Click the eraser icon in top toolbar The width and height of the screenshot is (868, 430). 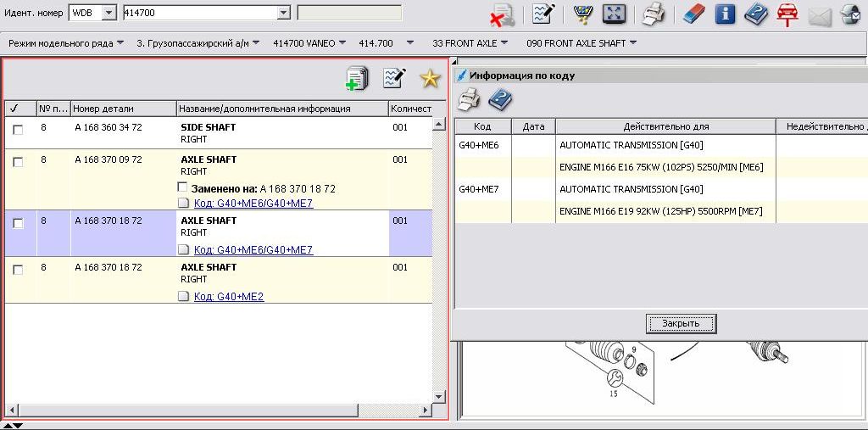click(x=693, y=14)
